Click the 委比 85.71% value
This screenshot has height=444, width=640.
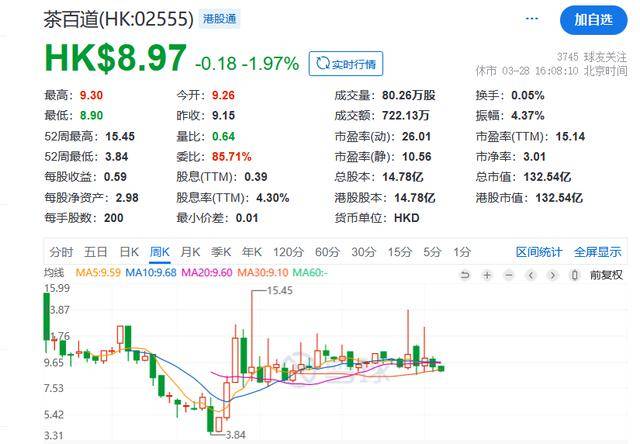click(x=231, y=157)
